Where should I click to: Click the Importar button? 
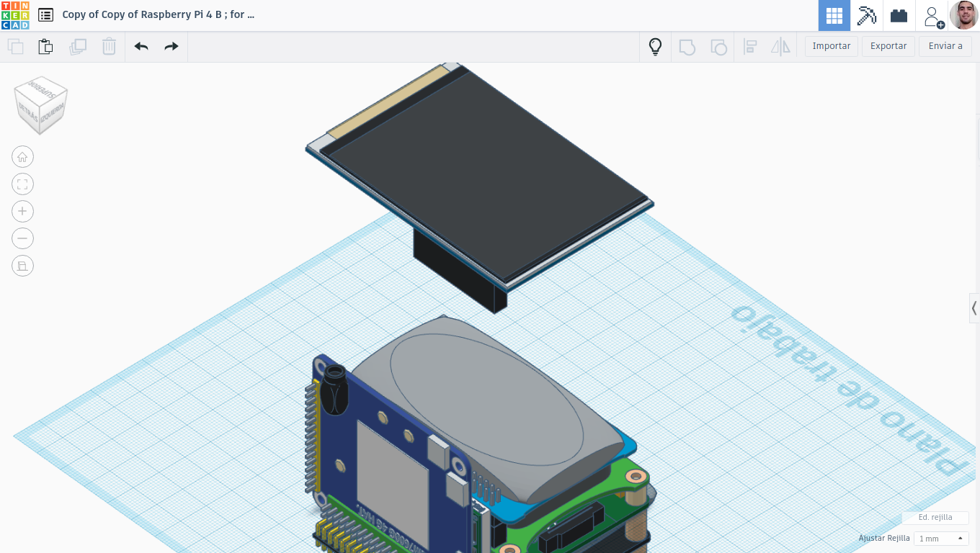point(832,46)
